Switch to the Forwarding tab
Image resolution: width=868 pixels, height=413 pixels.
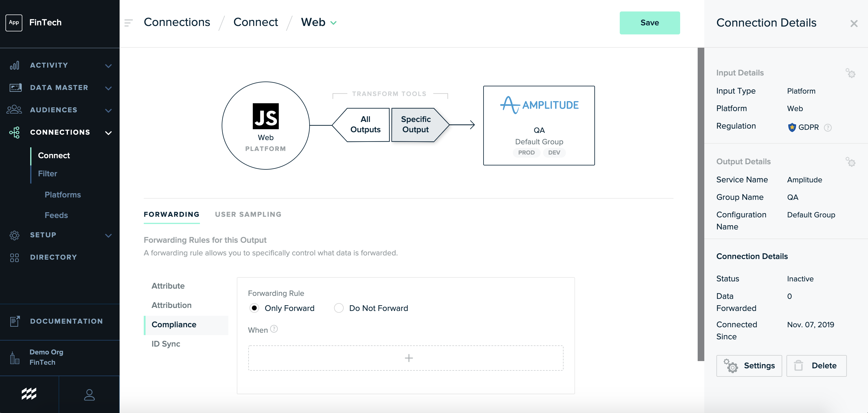(x=172, y=214)
